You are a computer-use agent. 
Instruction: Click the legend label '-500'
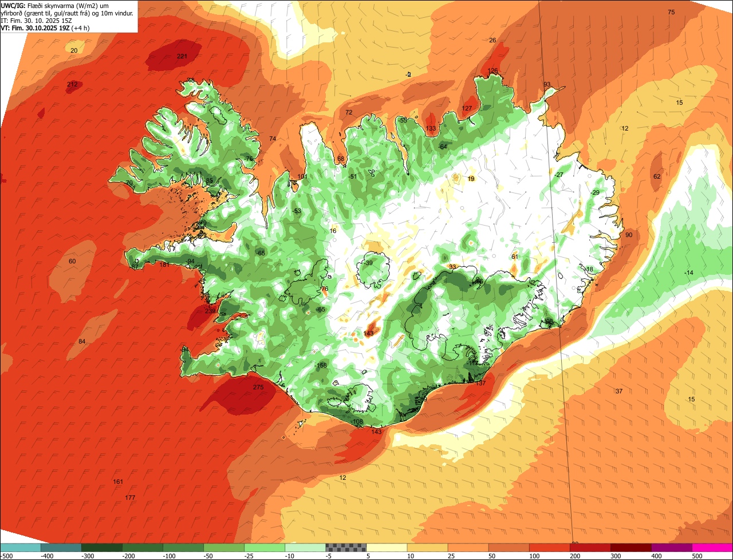[7, 555]
